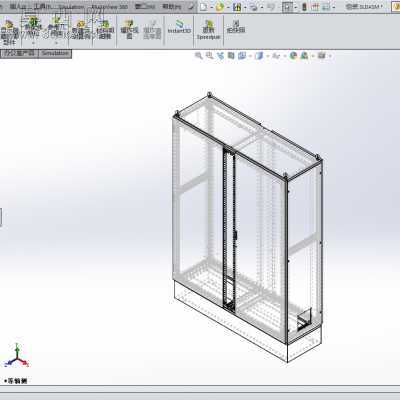Open the View Orientation icon
The image size is (400, 400).
click(242, 56)
